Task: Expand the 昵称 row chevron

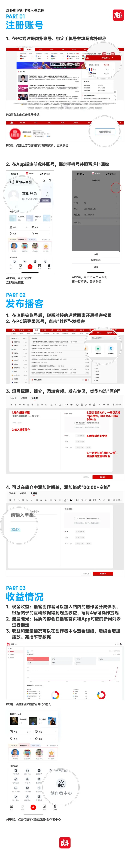Action: [117, 197]
